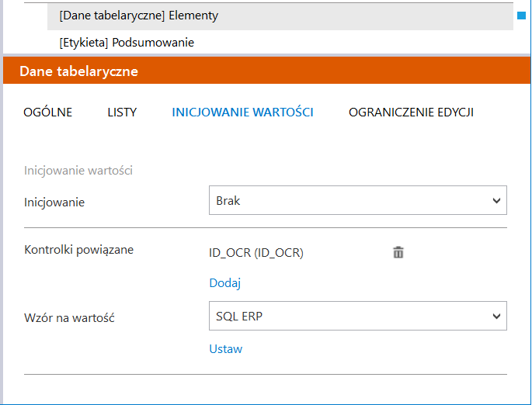Click the Ustaw link under SQL ERP
The width and height of the screenshot is (532, 405).
[226, 349]
